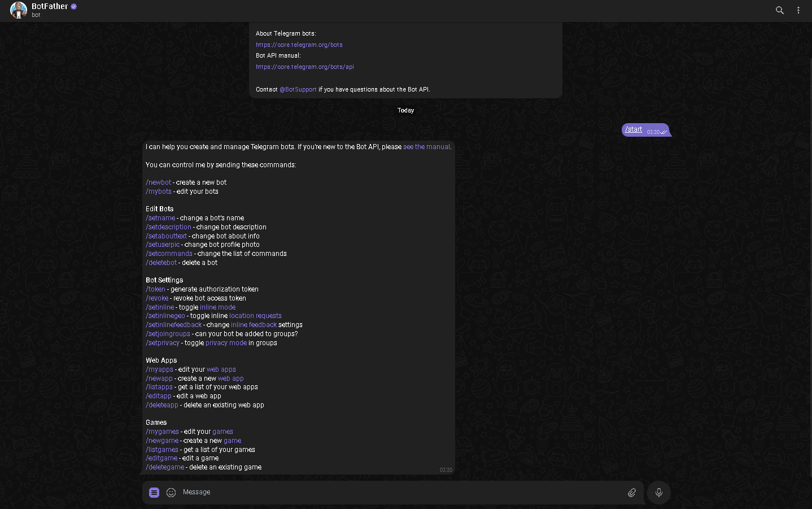
Task: Click the attach file paperclip icon
Action: 632,493
